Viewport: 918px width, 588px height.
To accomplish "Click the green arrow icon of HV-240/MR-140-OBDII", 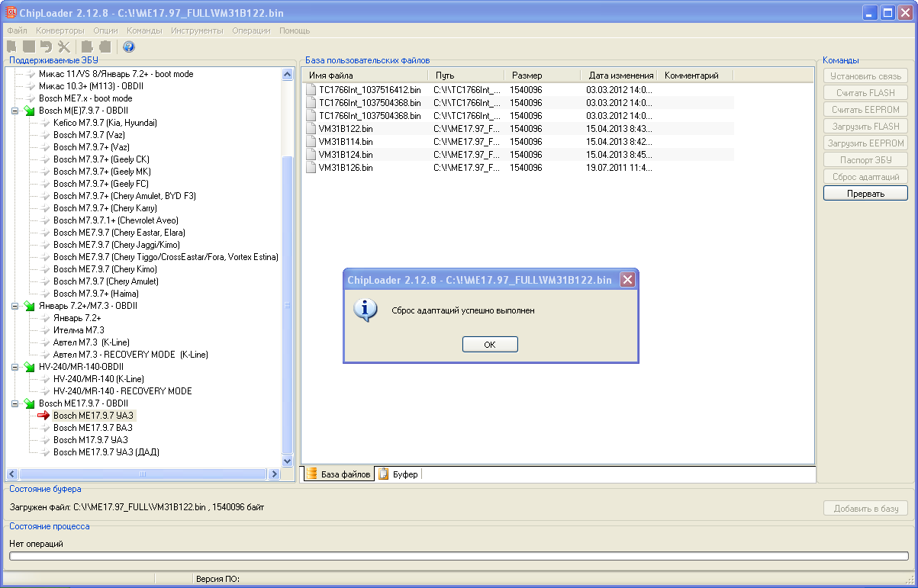I will (x=29, y=367).
